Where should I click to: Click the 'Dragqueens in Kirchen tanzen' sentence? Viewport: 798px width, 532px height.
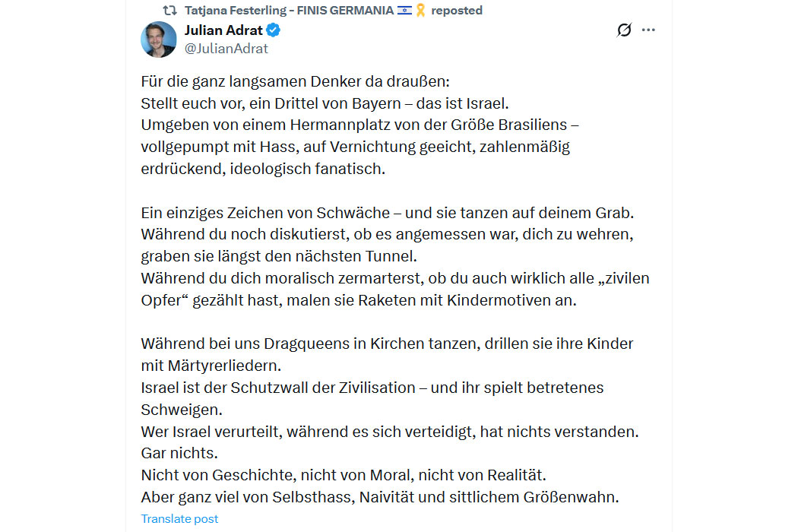coord(387,354)
